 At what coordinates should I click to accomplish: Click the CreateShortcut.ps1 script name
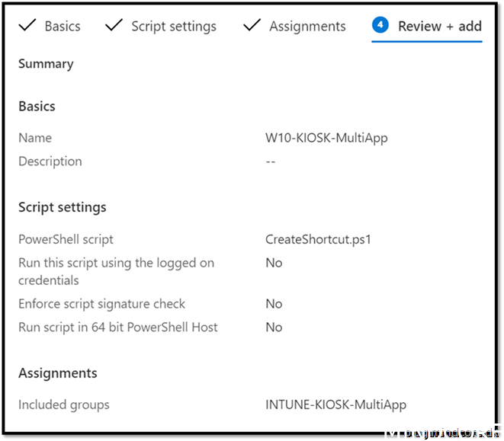tap(318, 239)
